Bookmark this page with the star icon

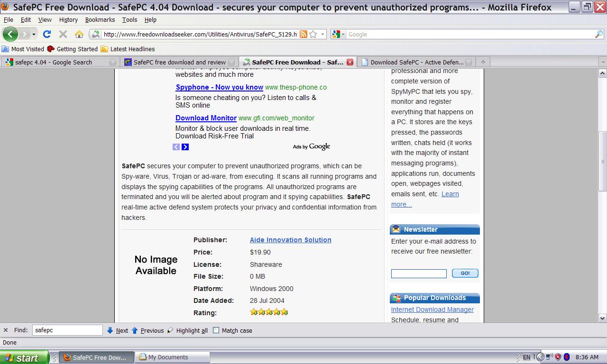pos(313,34)
